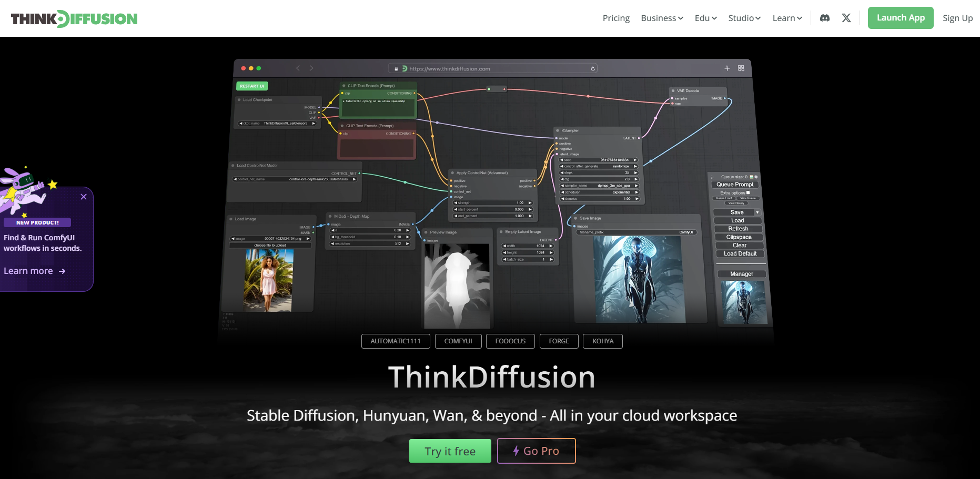Click the cyborg image in Save Image node

(639, 279)
